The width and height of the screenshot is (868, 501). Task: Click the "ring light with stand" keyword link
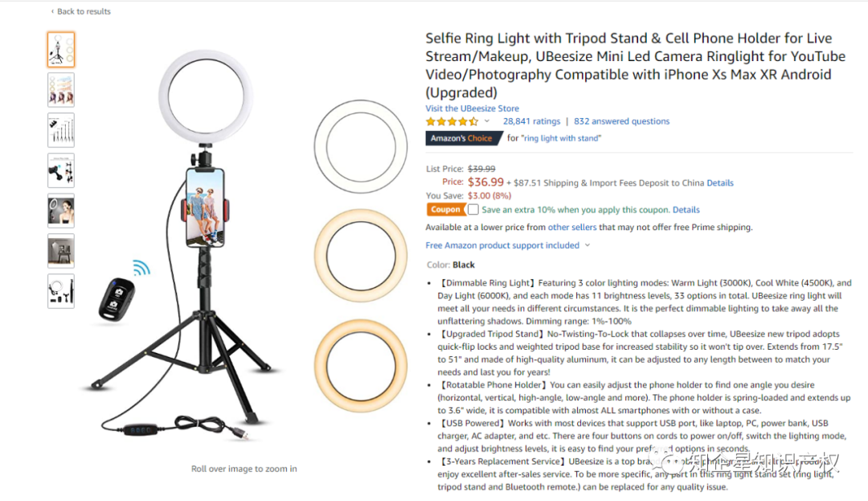click(x=561, y=138)
